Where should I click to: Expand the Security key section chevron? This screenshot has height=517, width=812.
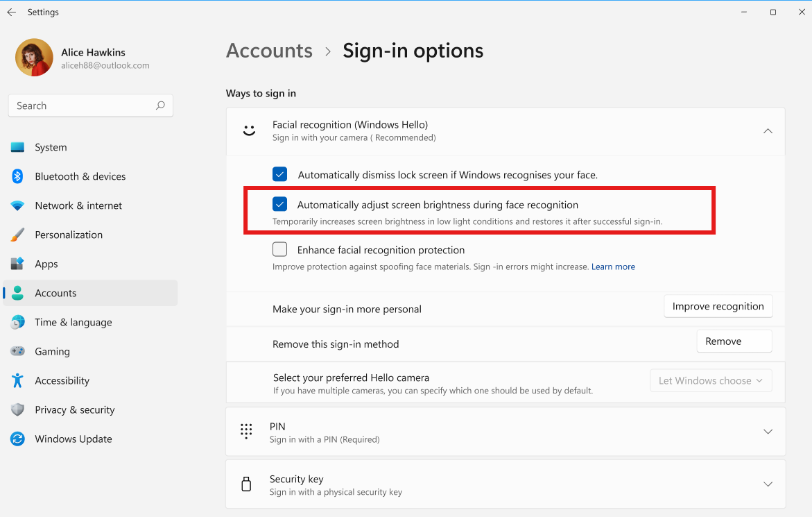pyautogui.click(x=768, y=484)
